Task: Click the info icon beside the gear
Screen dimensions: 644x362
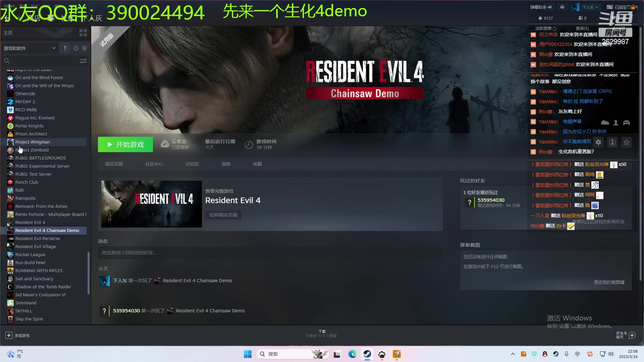Action: click(x=612, y=142)
